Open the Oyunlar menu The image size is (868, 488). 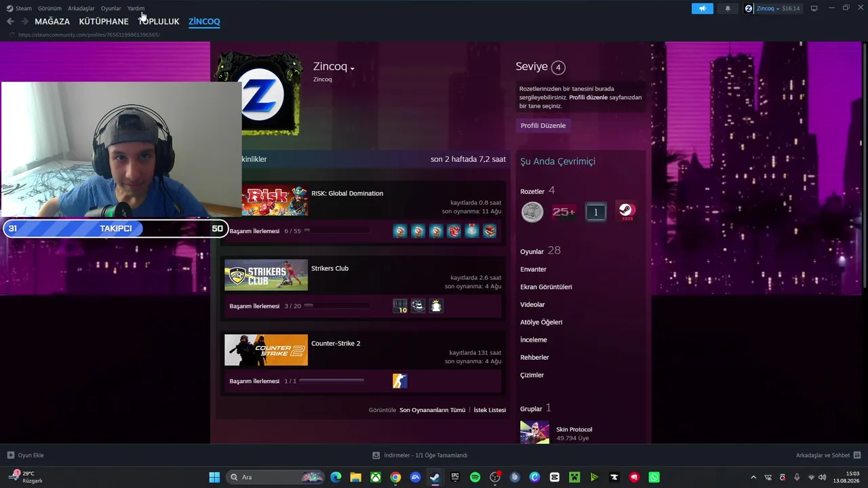tap(111, 9)
